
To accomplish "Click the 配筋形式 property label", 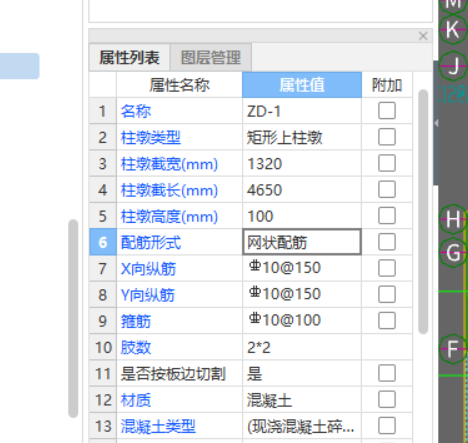I will pyautogui.click(x=151, y=242).
